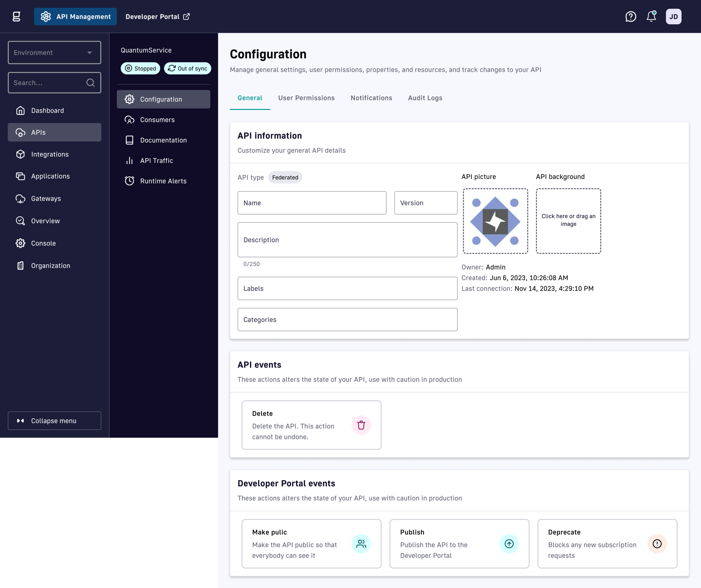Open the JD user avatar menu
This screenshot has width=701, height=588.
point(673,16)
